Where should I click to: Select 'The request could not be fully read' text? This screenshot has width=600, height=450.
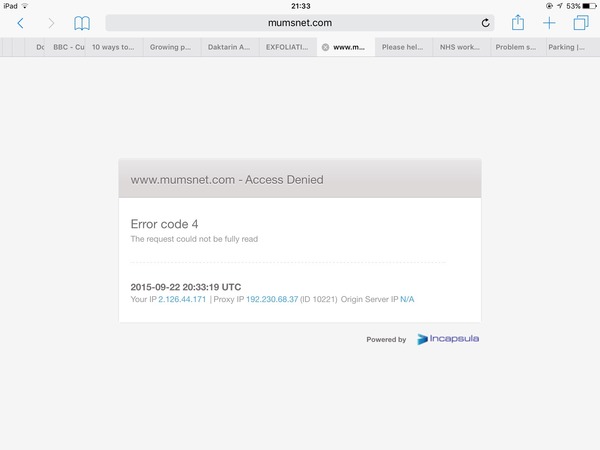tap(194, 239)
